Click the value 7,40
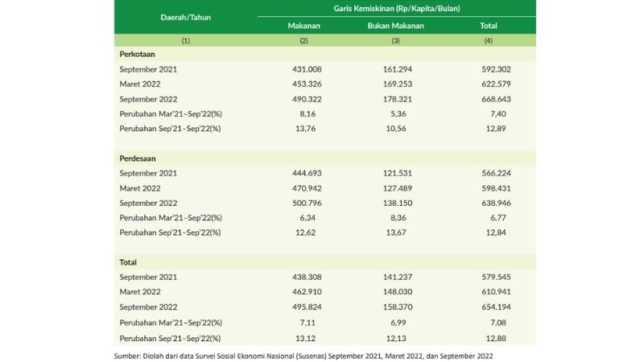 tap(497, 114)
